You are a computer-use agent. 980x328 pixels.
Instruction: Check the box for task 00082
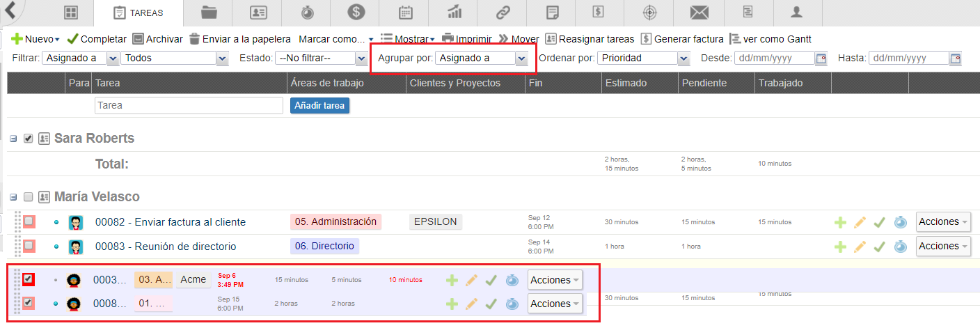[x=29, y=222]
